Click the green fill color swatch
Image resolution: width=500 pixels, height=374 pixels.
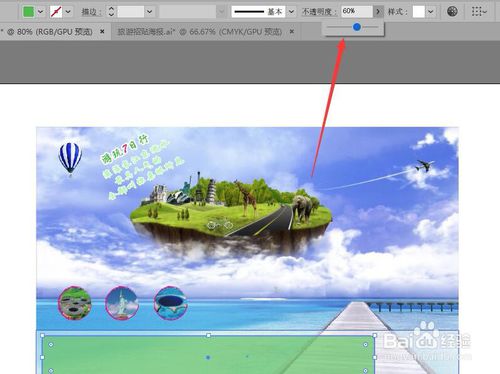(x=28, y=12)
